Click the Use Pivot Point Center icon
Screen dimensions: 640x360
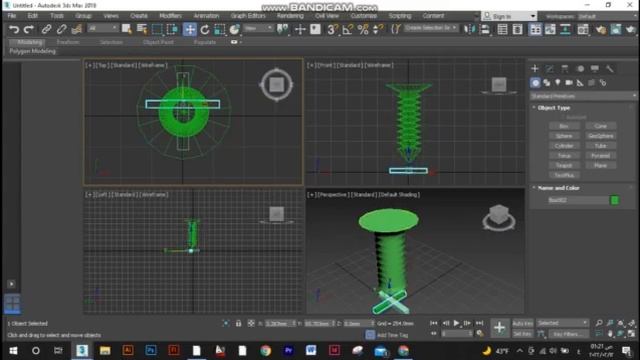pyautogui.click(x=282, y=29)
